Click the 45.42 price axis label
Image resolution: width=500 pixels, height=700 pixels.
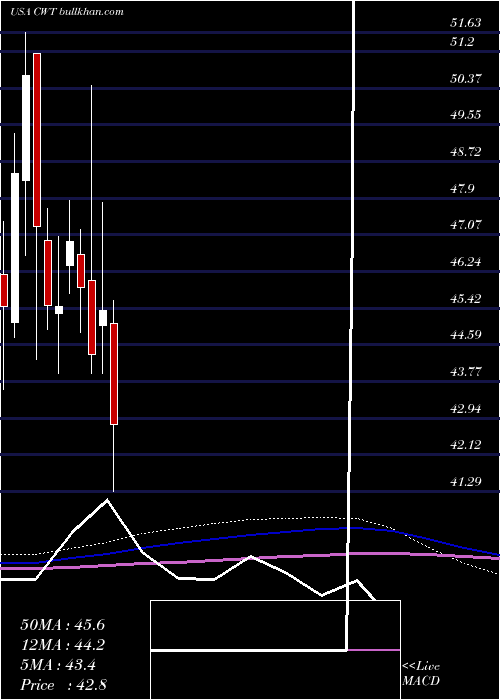pyautogui.click(x=465, y=298)
